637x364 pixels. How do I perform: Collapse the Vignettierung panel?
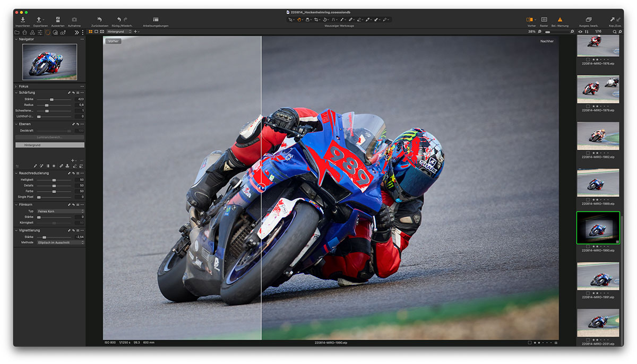(x=16, y=230)
